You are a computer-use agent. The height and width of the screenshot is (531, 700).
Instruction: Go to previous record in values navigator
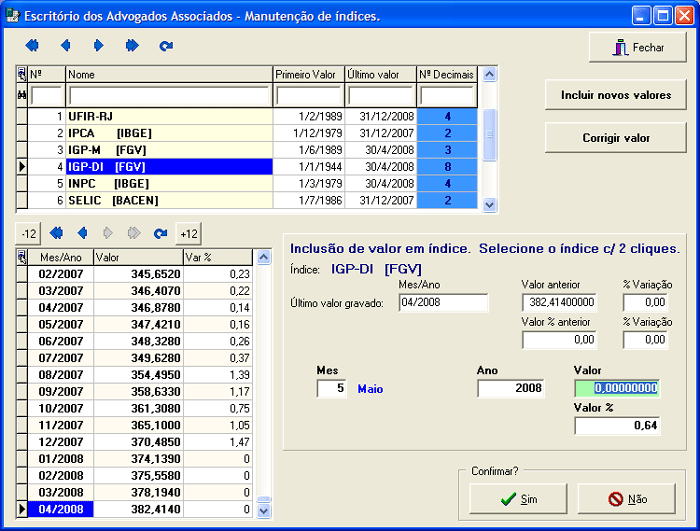point(82,233)
